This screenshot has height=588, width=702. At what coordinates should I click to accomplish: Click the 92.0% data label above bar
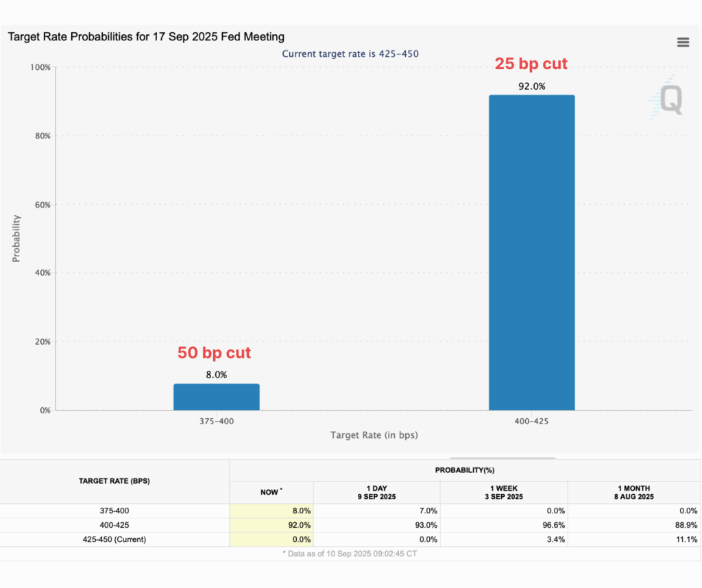(532, 86)
